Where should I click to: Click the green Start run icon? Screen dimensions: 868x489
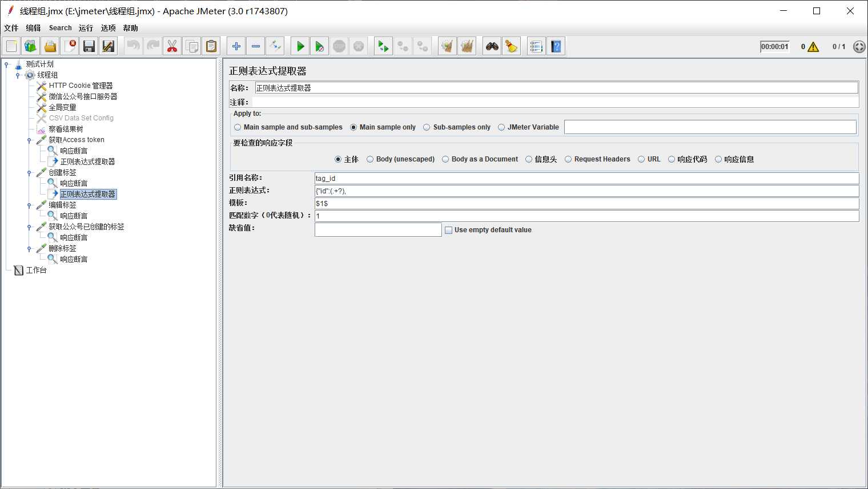click(300, 46)
